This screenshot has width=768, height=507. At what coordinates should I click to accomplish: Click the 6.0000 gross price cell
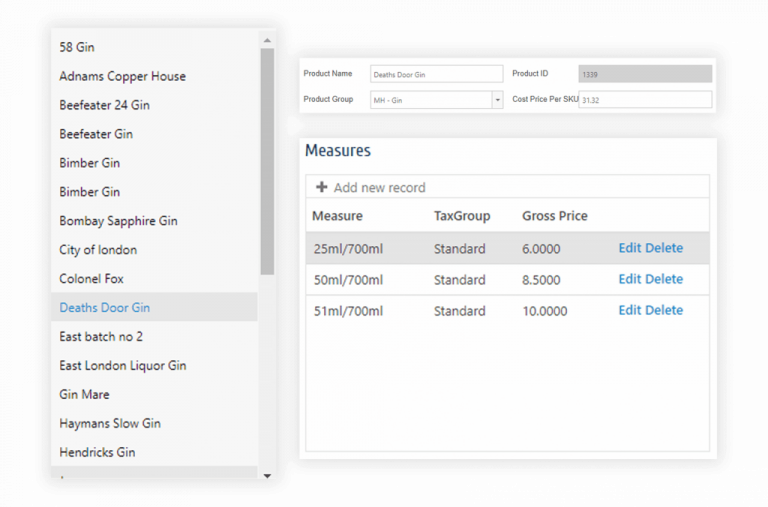[x=541, y=249]
